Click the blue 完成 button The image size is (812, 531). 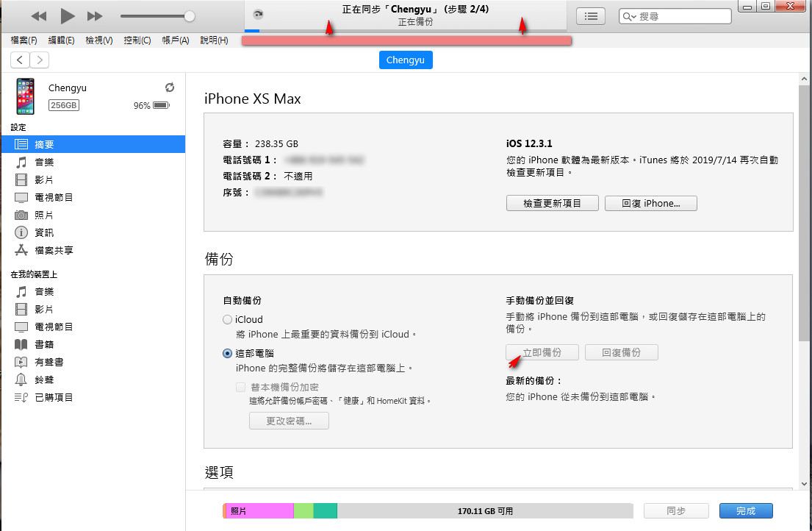[x=745, y=510]
